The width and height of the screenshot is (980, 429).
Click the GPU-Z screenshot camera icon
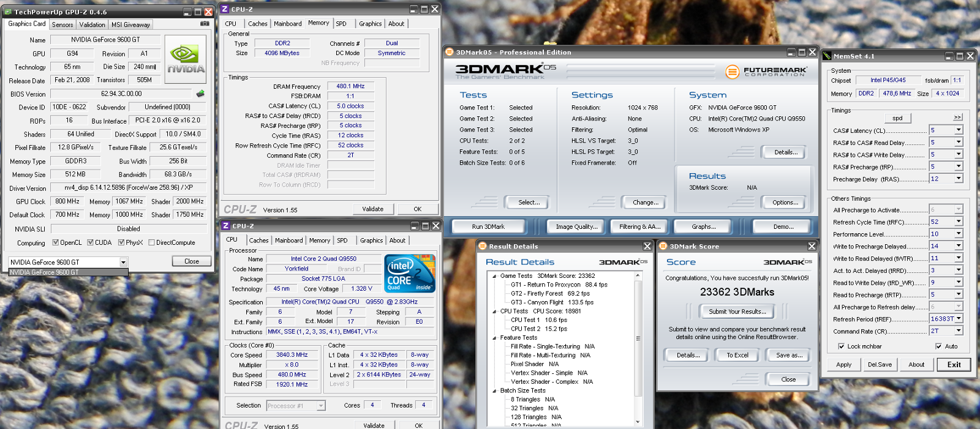[205, 24]
